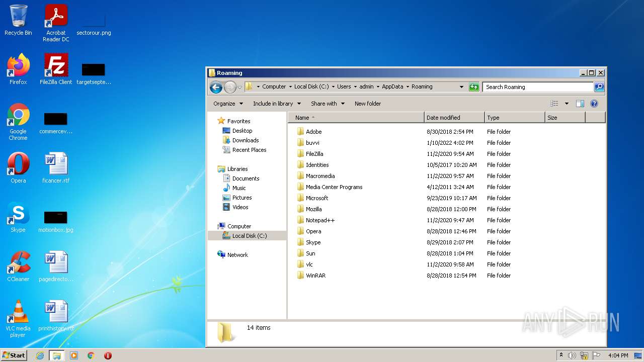This screenshot has width=644, height=362.
Task: Open the address bar history dropdown
Action: coord(461,87)
